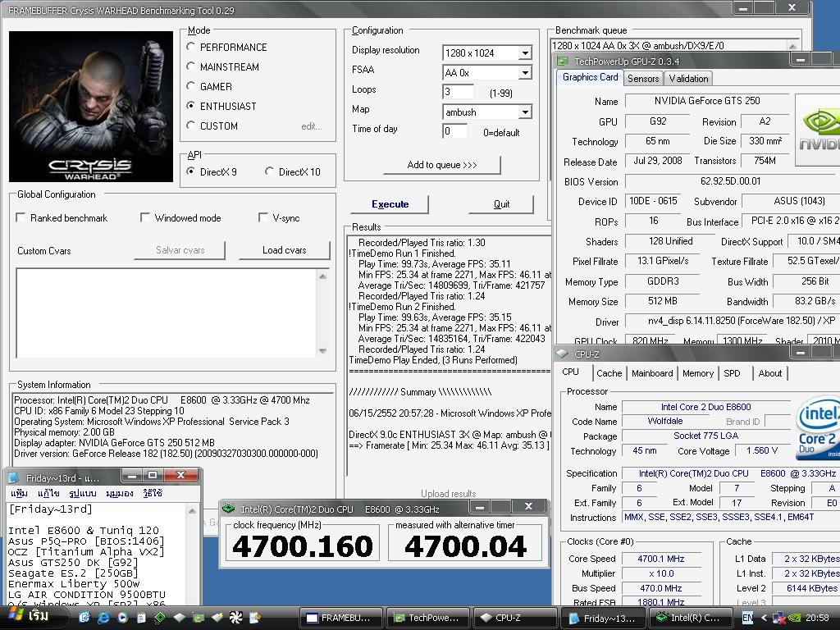Switch to Friday~13rd Notepad taskbar button

602,618
